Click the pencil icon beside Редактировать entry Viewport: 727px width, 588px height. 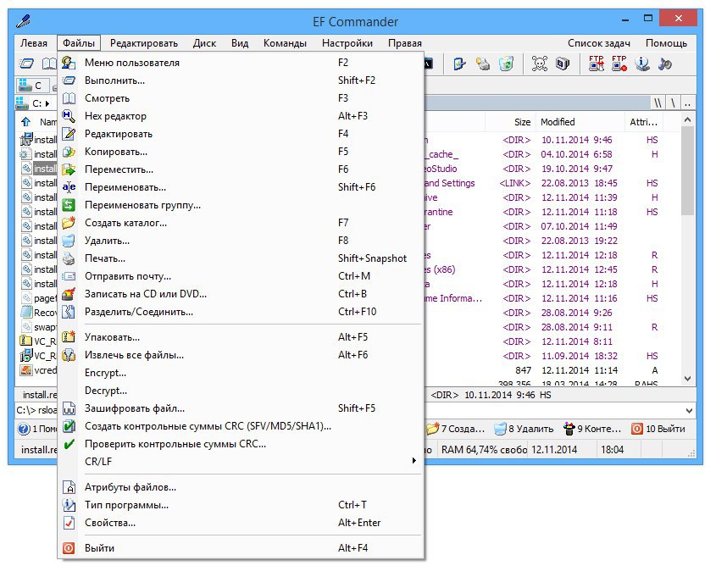click(x=69, y=134)
